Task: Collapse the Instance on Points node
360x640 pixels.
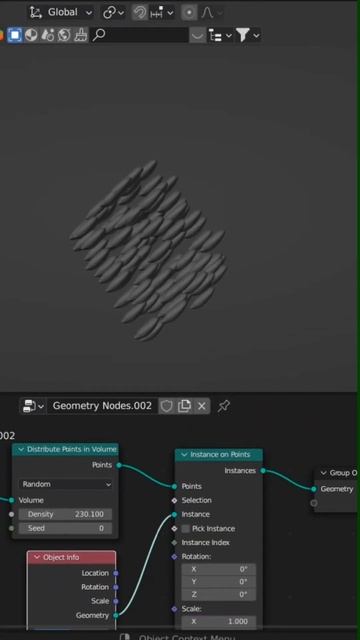Action: tap(184, 455)
